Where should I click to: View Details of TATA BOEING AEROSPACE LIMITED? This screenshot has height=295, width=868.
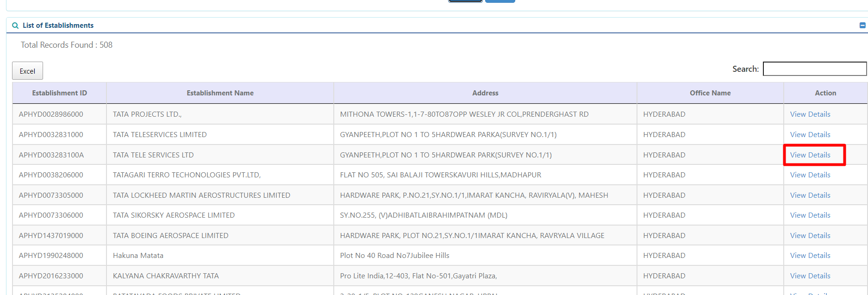point(810,236)
